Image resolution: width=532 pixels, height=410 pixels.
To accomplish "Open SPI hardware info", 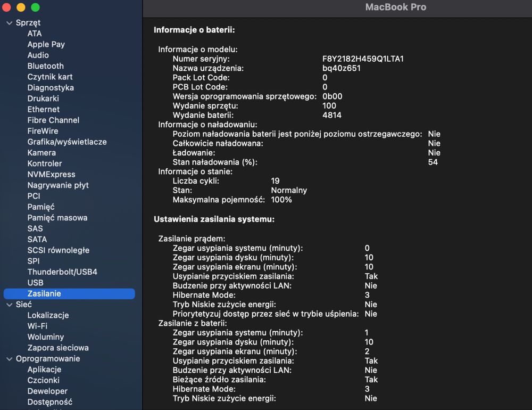I will click(33, 261).
